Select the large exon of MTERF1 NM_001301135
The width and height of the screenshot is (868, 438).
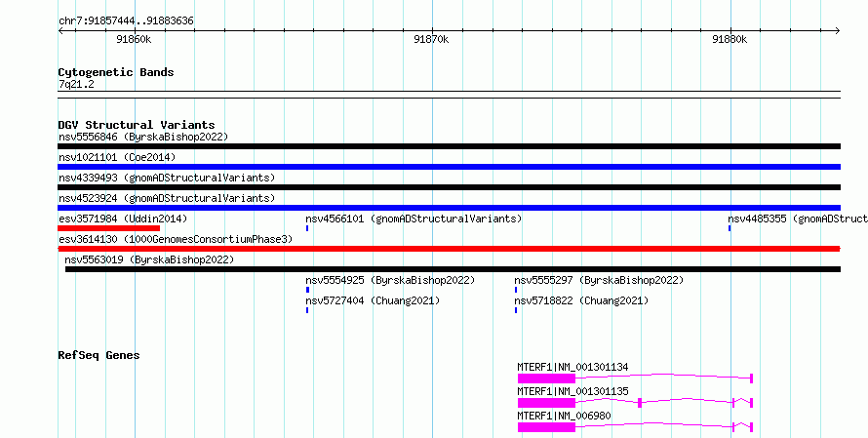(x=547, y=403)
